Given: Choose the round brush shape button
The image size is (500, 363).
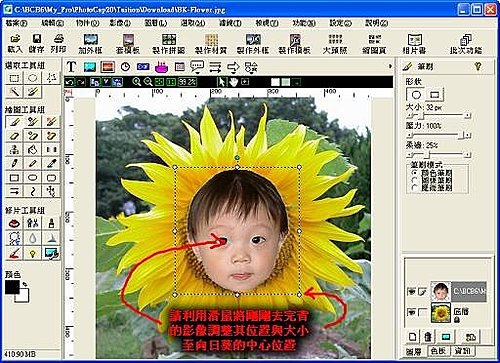Looking at the screenshot, I should click(416, 95).
